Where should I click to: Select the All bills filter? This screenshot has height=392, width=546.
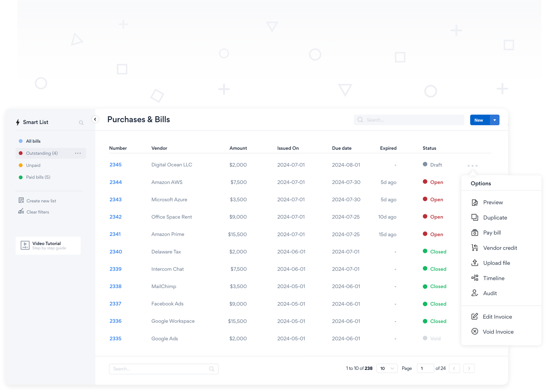tap(33, 141)
